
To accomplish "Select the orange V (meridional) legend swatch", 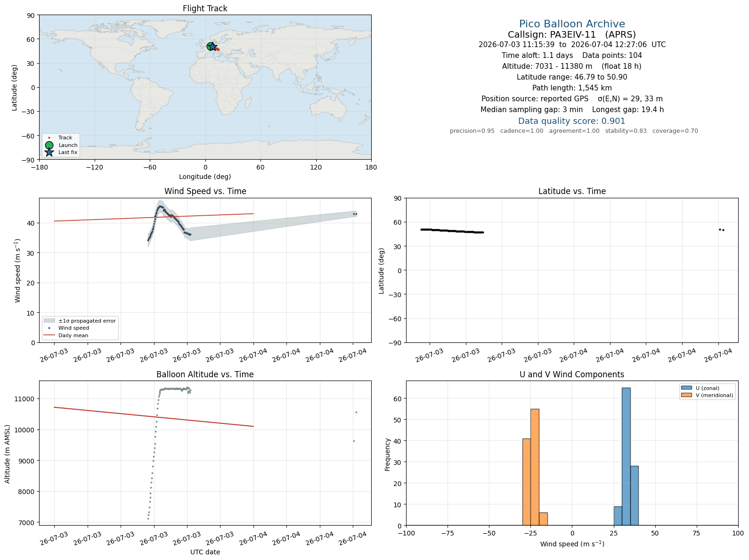I will (x=686, y=395).
